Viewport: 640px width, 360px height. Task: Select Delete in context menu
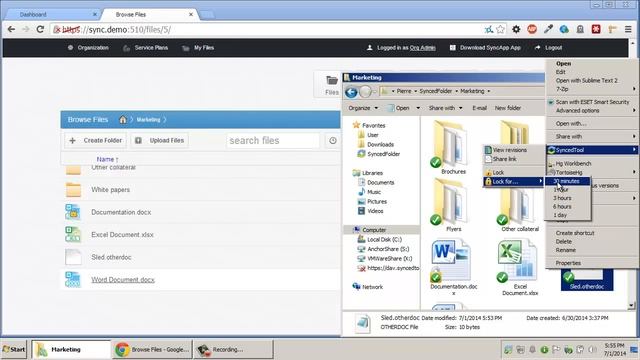tap(563, 242)
